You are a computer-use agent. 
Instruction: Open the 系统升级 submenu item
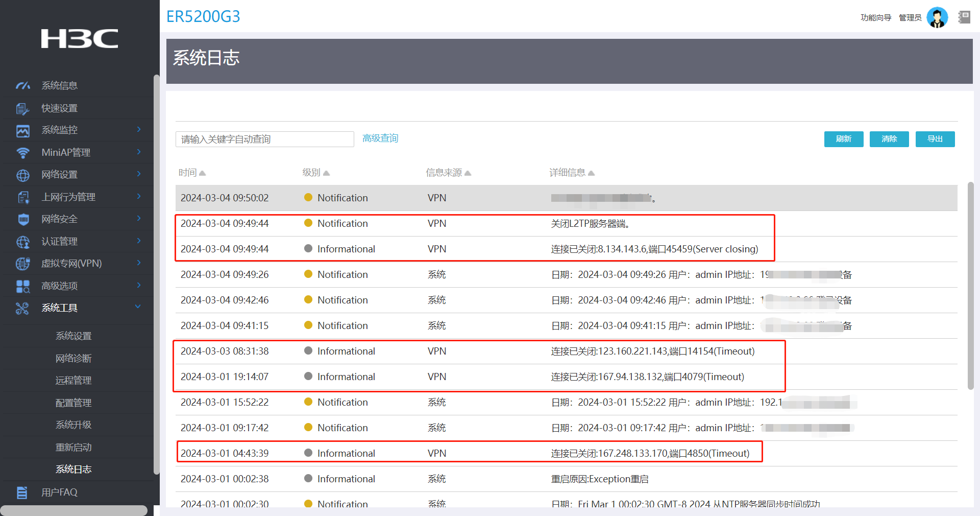tap(73, 425)
